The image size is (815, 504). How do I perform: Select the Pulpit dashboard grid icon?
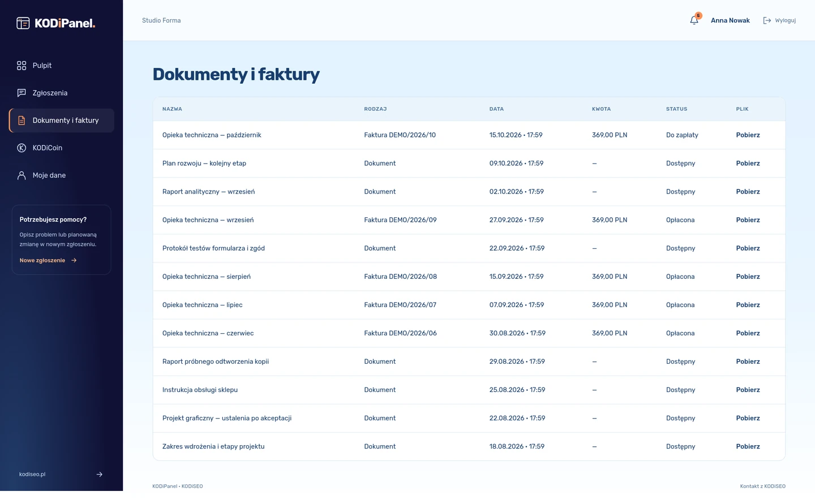(x=22, y=66)
